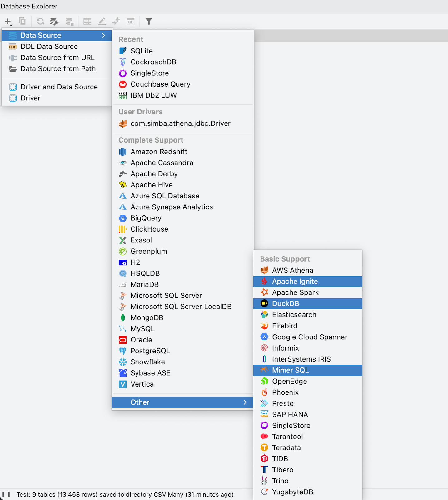Open the Other submenu item
Viewport: 448px width, 500px height.
(x=183, y=402)
